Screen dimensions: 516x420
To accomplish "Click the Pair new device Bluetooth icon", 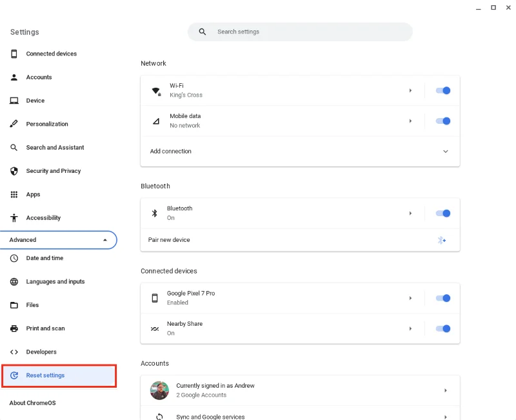I will point(442,239).
